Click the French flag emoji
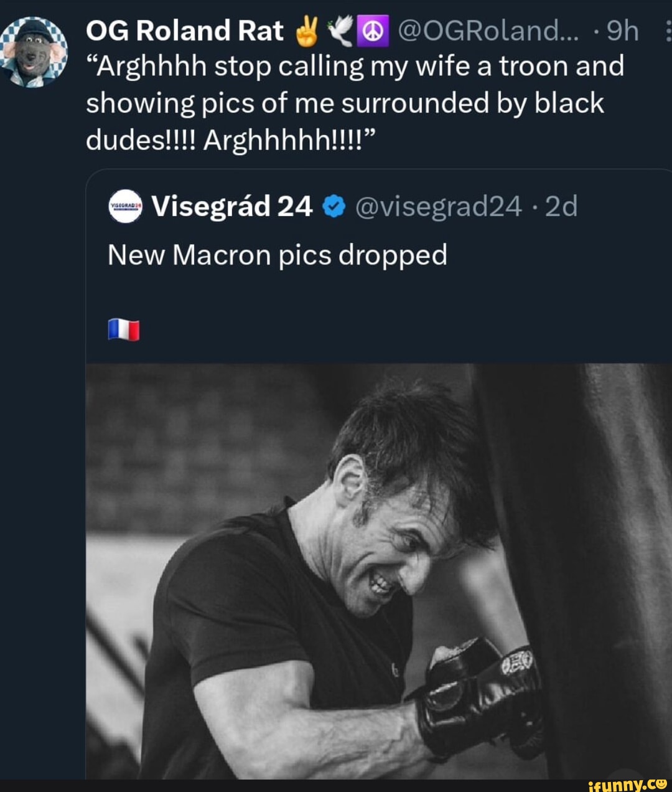This screenshot has width=672, height=792. point(123,329)
